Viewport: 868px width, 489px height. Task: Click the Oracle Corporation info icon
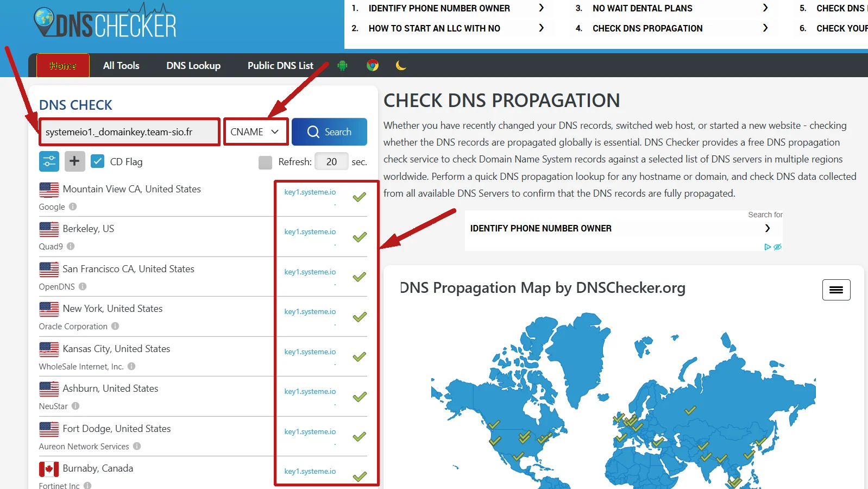[x=115, y=326]
